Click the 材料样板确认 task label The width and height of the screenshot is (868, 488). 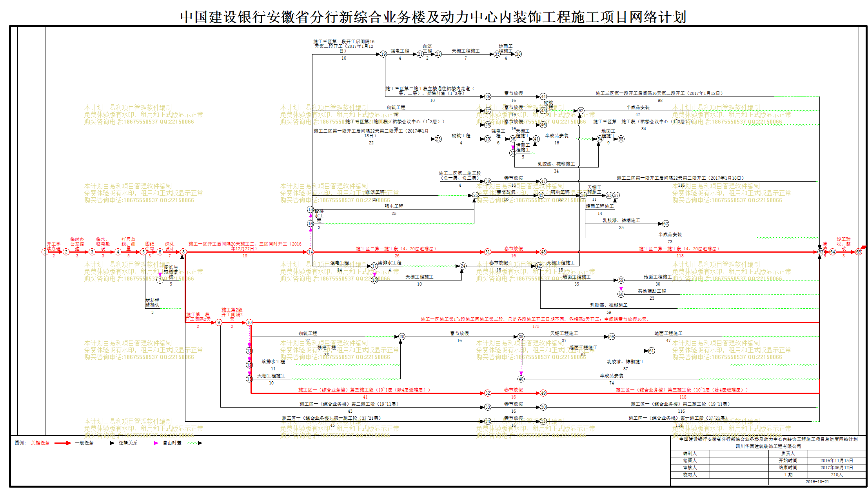tap(153, 303)
